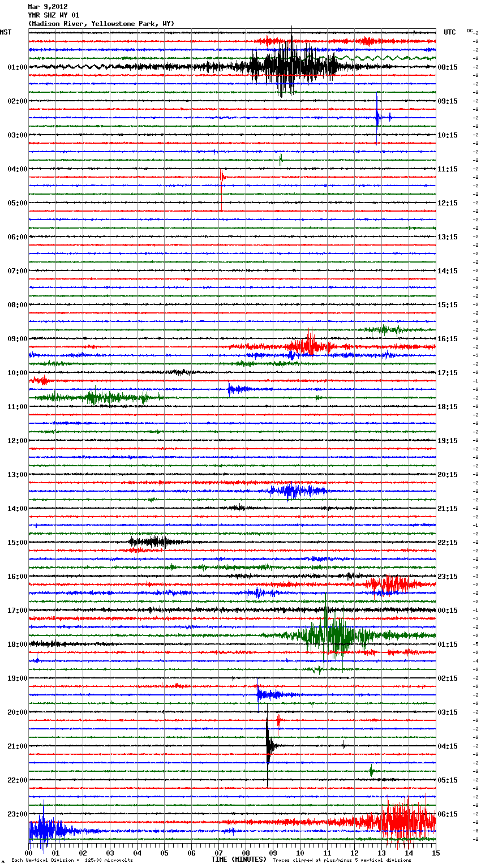Image resolution: width=481 pixels, height=868 pixels.
Task: Click minute tick label '08' on bottom axis
Action: click(x=246, y=853)
